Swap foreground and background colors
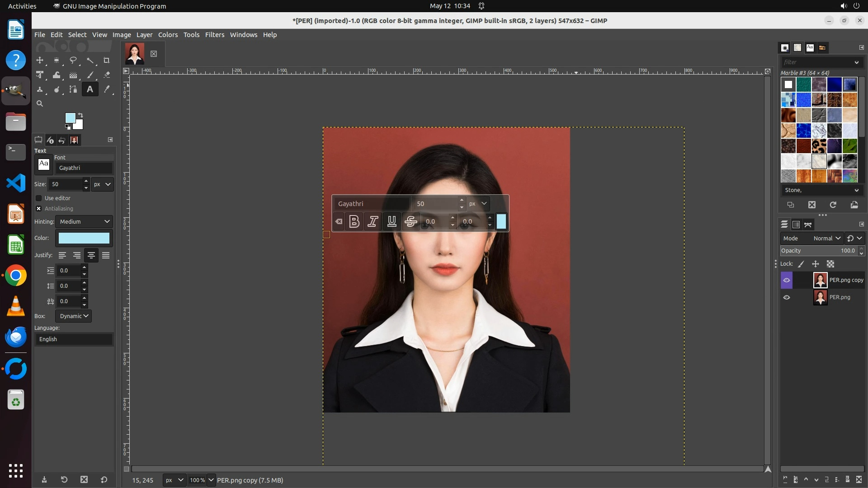This screenshot has height=488, width=868. 80,115
